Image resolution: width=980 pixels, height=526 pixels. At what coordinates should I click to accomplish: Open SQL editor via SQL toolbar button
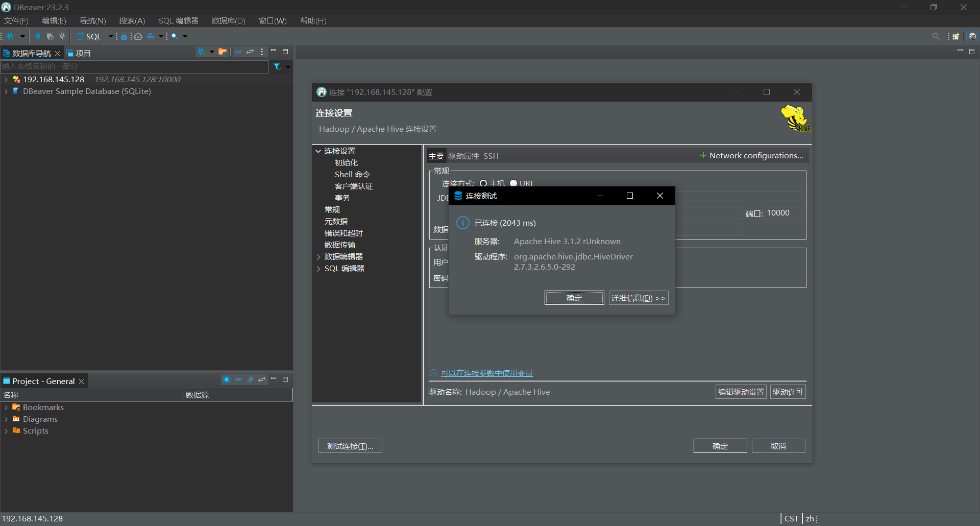(x=89, y=36)
